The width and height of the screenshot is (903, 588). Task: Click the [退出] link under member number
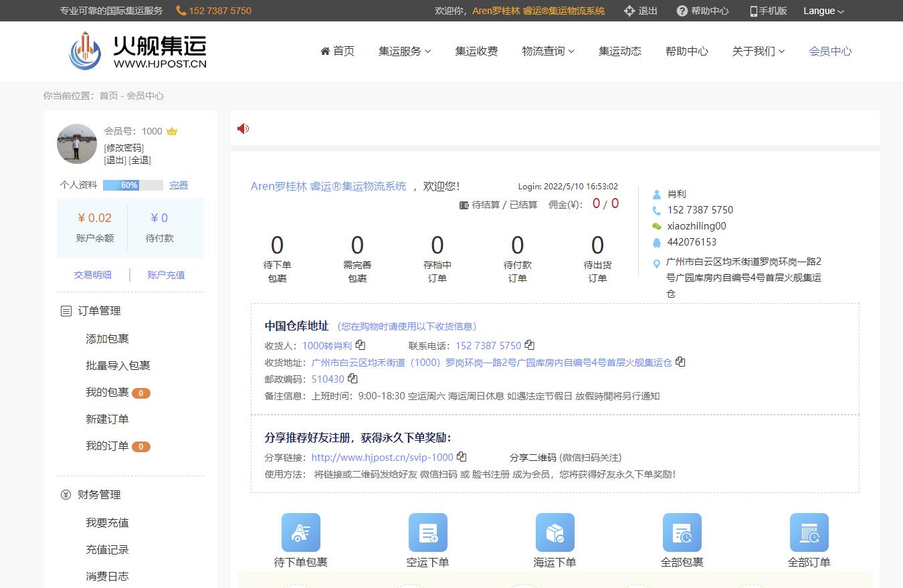click(115, 160)
